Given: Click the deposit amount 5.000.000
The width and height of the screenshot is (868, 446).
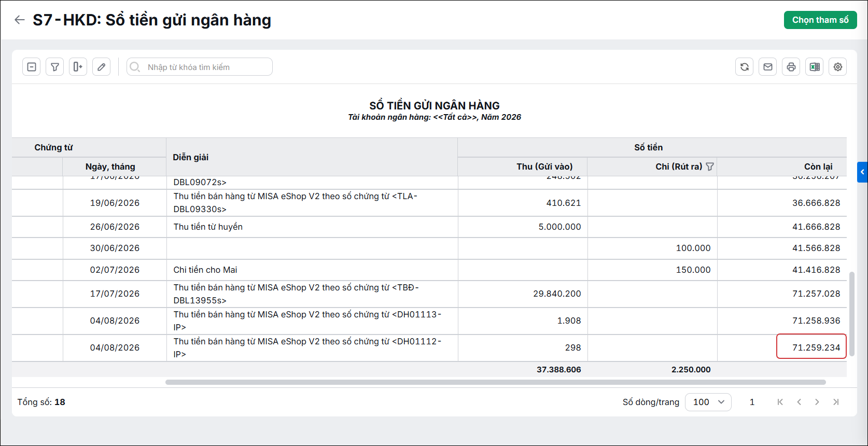Looking at the screenshot, I should click(559, 227).
